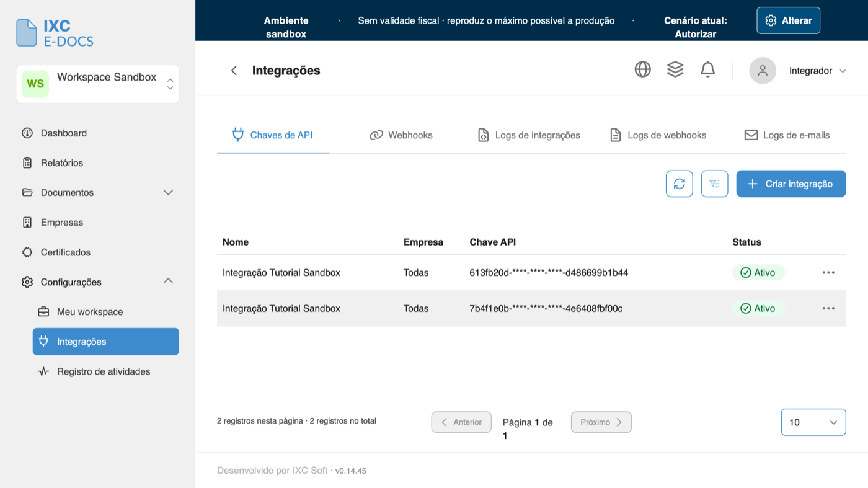Click the Dashboard gauge icon
The height and width of the screenshot is (488, 868).
point(27,133)
